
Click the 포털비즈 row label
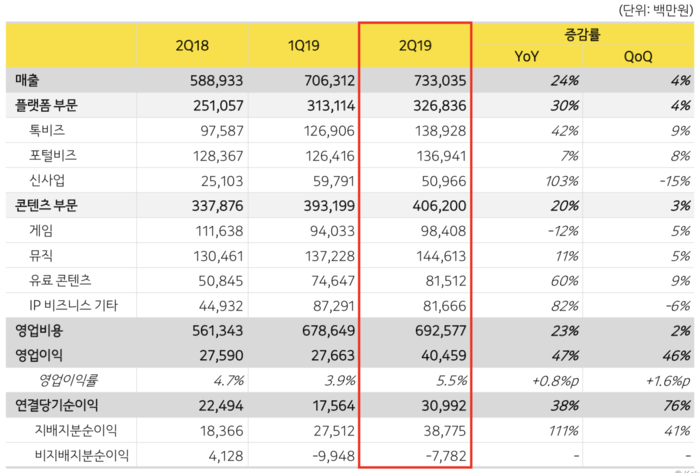(54, 155)
